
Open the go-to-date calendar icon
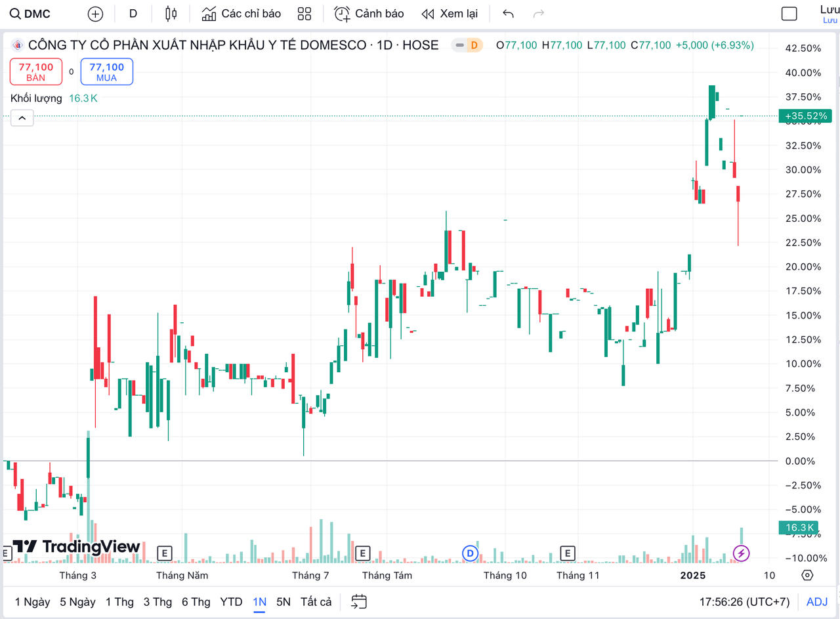click(x=359, y=601)
